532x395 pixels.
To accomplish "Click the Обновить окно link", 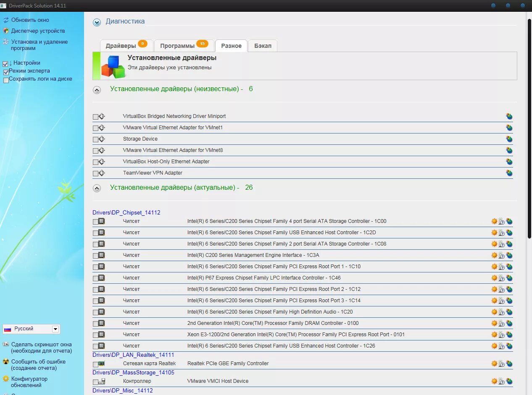I will pos(30,20).
